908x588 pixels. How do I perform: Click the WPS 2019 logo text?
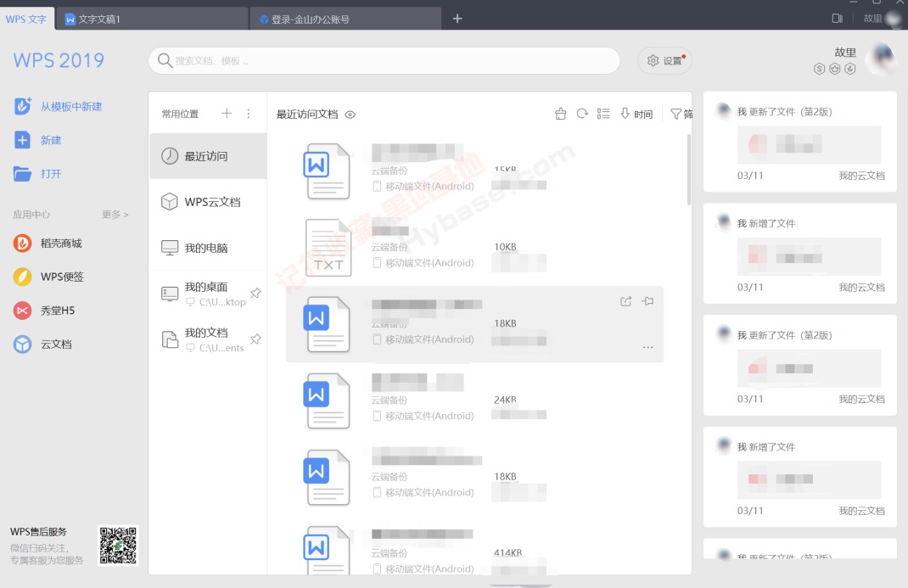click(x=59, y=60)
